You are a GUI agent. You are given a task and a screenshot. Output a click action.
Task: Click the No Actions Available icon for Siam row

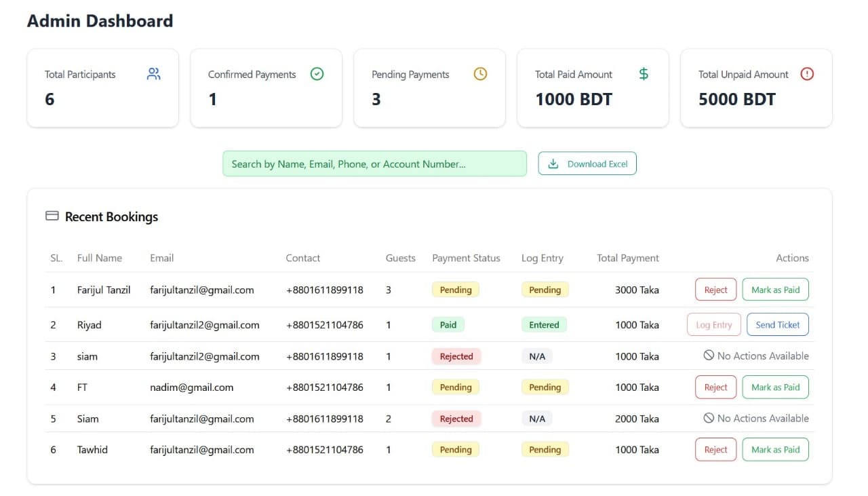707,419
